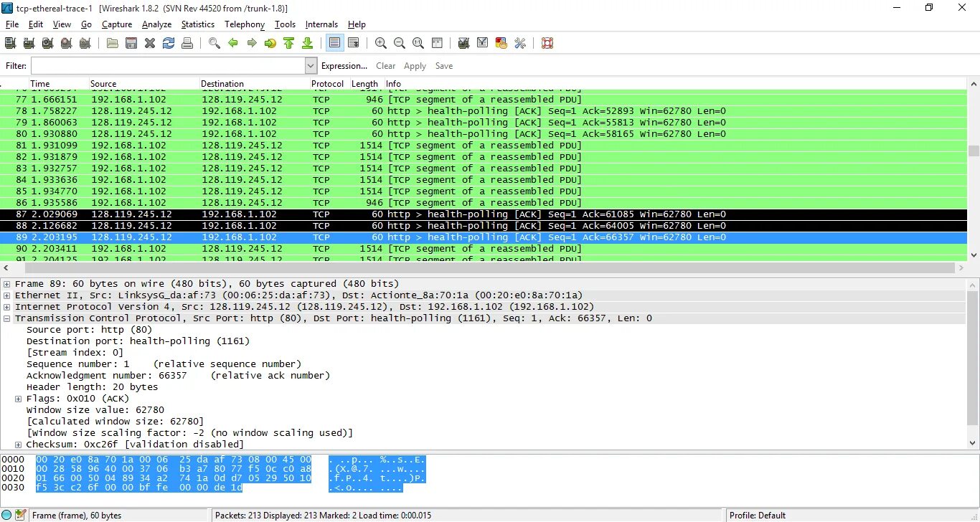Click in the Filter input field

167,66
